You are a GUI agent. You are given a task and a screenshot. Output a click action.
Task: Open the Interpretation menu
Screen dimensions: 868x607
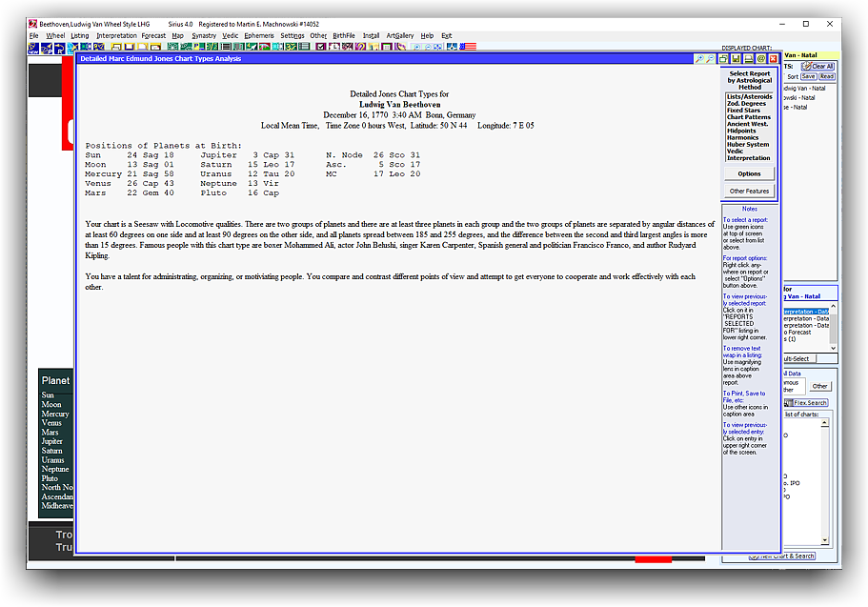point(115,35)
